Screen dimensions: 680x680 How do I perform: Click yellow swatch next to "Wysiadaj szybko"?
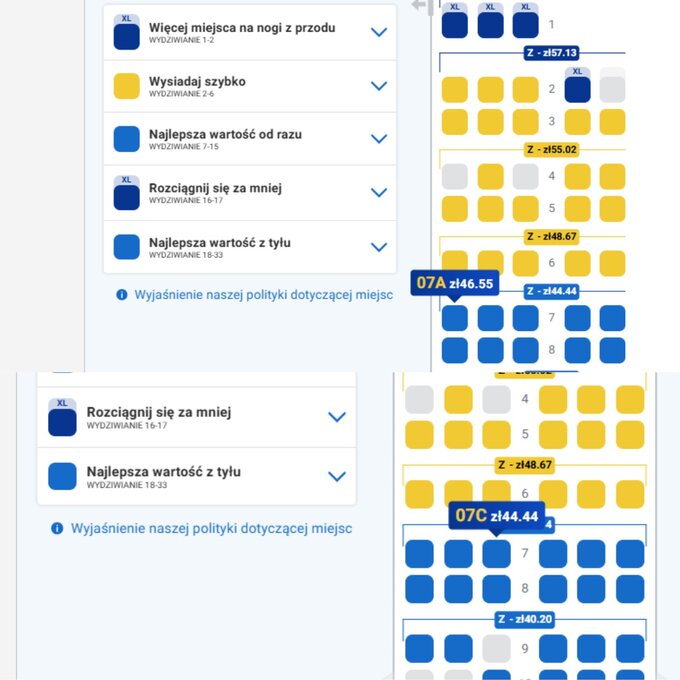click(127, 86)
